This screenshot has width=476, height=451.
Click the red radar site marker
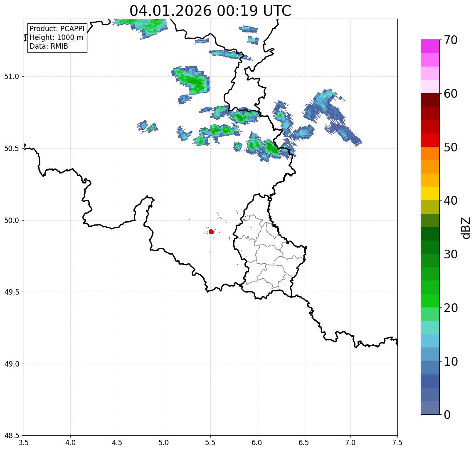[x=211, y=232]
